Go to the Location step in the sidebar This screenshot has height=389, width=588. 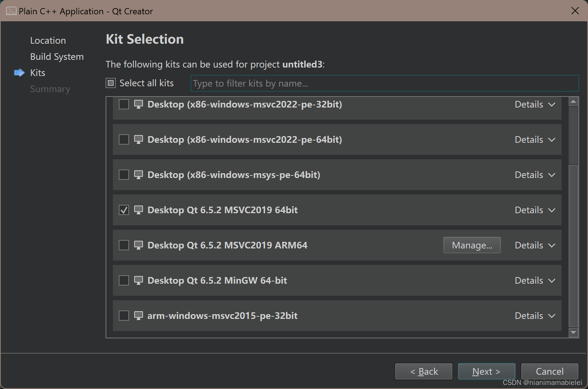[48, 40]
